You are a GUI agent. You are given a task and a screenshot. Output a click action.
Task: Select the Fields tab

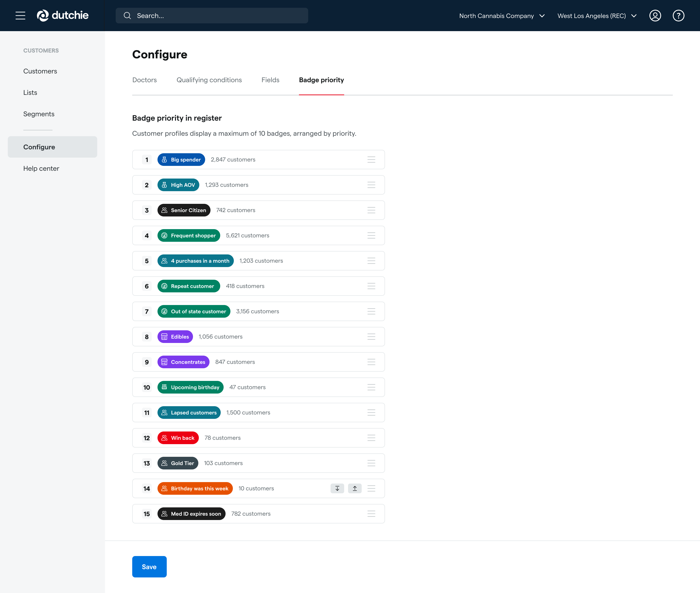[x=270, y=80]
